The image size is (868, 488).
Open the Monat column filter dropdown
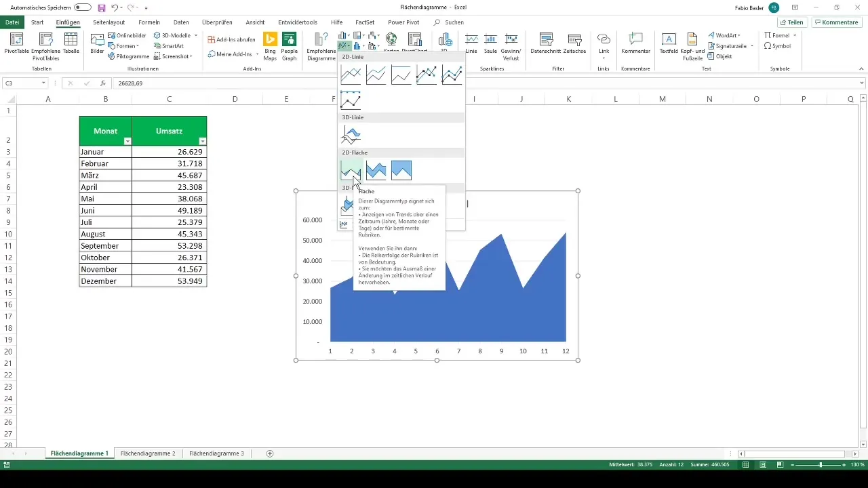pos(127,141)
